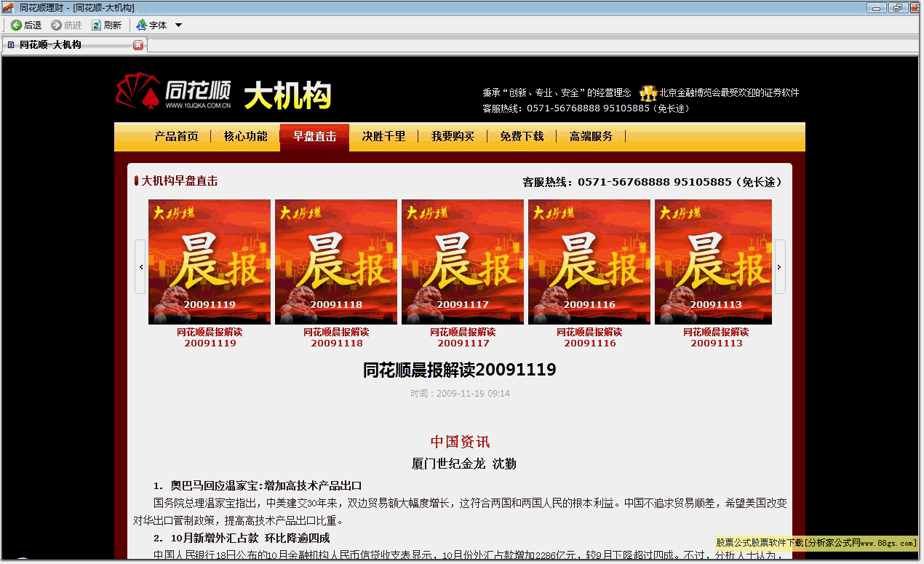This screenshot has width=924, height=564.
Task: Open the 晨报 thumbnail dated 20091119
Action: (x=210, y=262)
